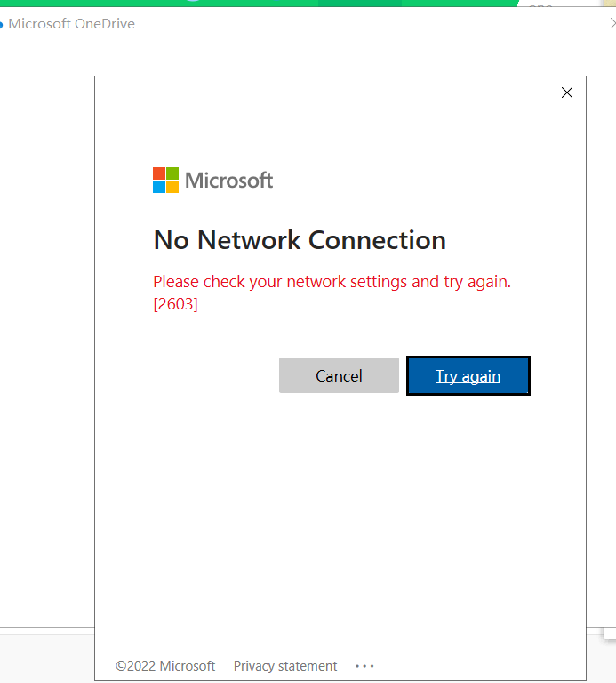Expand the three-dot more options footer menu
Image resolution: width=616 pixels, height=683 pixels.
364,665
